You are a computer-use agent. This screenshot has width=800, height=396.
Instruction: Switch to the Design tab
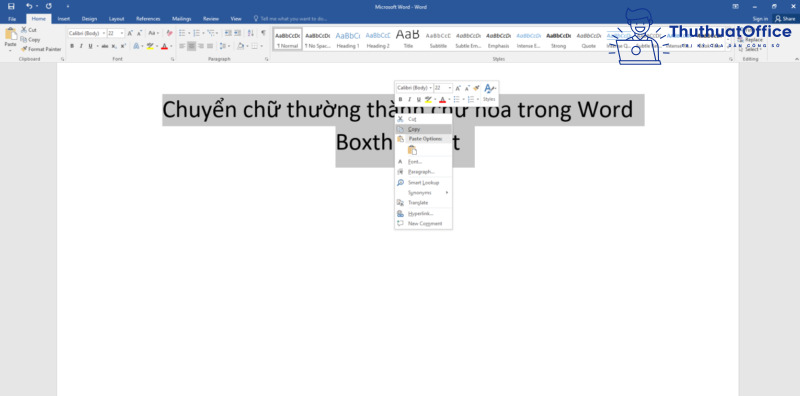click(x=89, y=19)
